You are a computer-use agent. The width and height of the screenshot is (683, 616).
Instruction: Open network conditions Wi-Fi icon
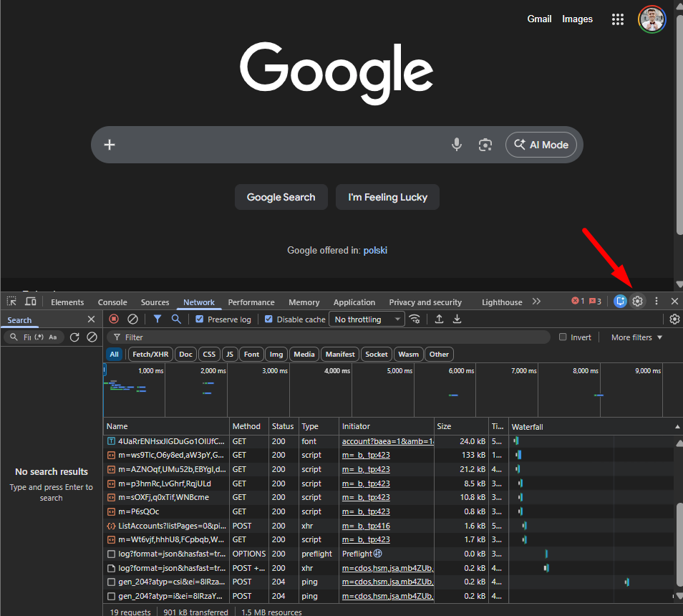click(x=415, y=319)
